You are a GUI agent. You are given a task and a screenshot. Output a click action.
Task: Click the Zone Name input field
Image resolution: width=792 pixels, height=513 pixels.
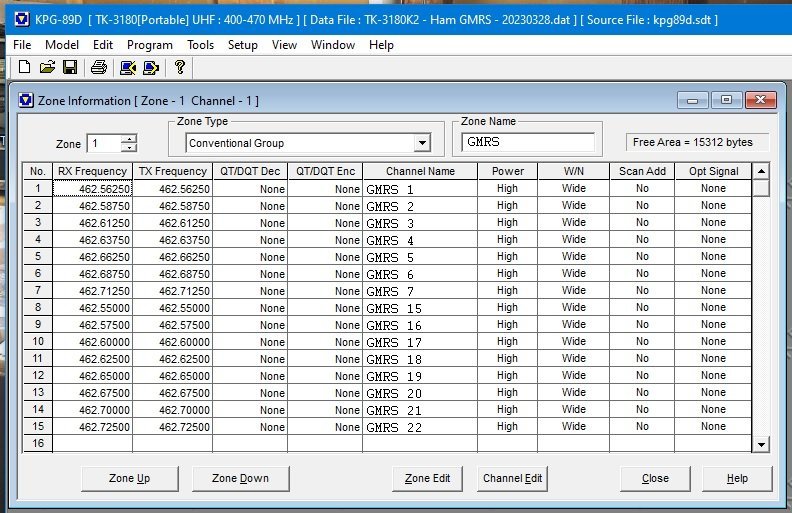tap(528, 142)
